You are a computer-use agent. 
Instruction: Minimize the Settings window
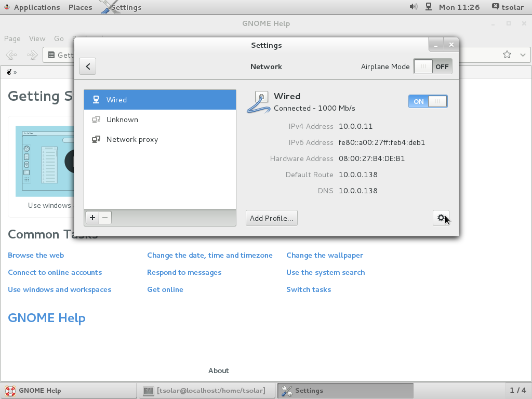(436, 45)
